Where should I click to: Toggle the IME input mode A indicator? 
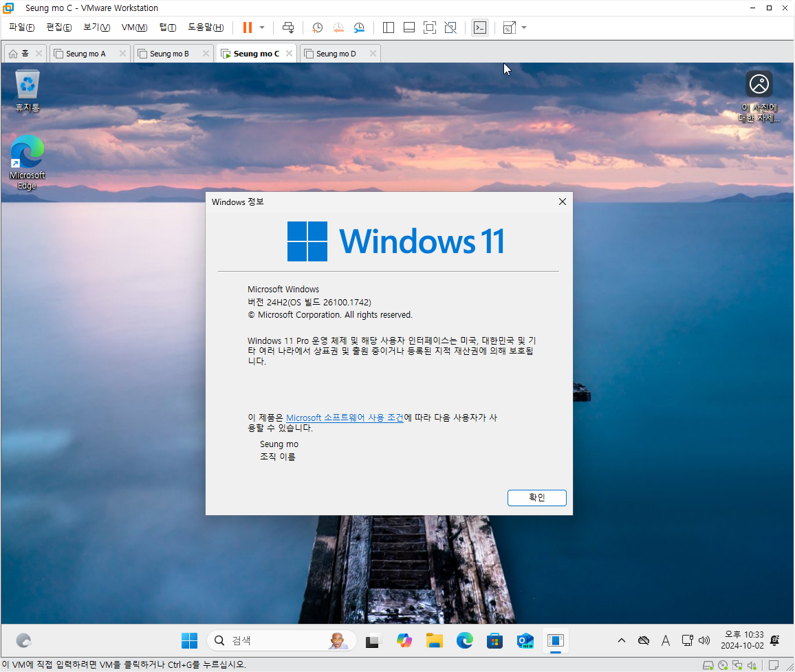click(666, 640)
